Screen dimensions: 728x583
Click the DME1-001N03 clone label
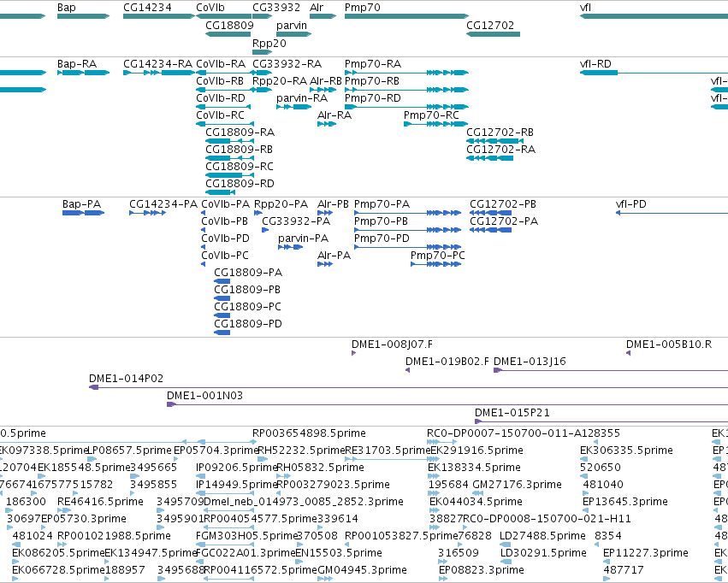pyautogui.click(x=204, y=396)
